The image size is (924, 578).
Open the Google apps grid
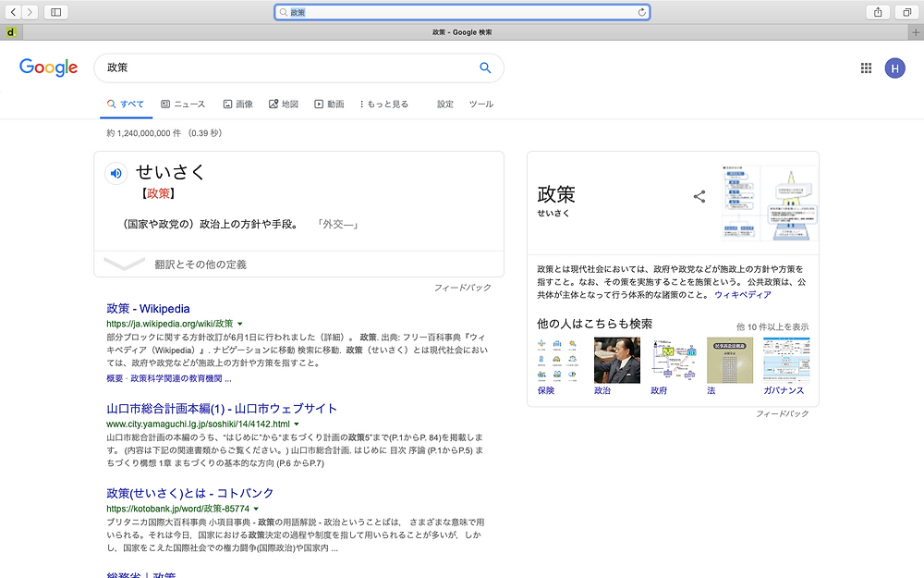coord(866,68)
